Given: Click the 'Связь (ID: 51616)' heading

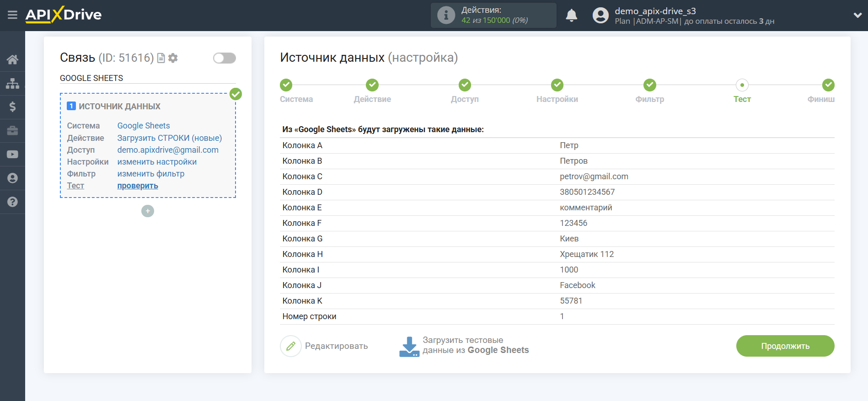Looking at the screenshot, I should [107, 58].
